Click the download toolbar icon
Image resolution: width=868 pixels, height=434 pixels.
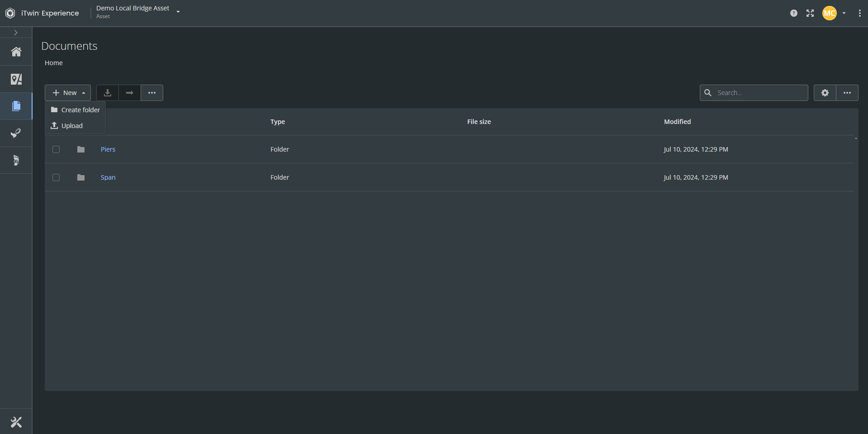tap(108, 93)
